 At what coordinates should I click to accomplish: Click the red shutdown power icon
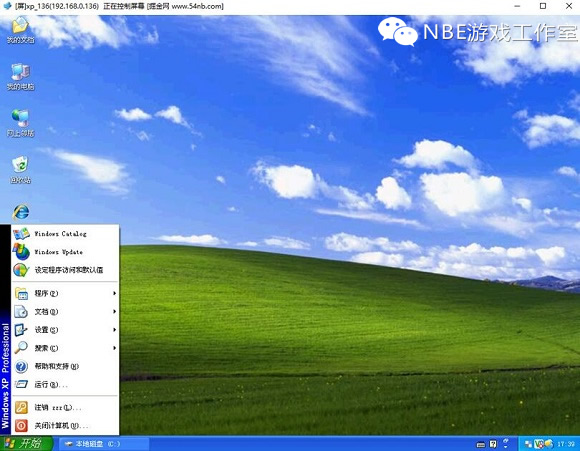pyautogui.click(x=21, y=426)
